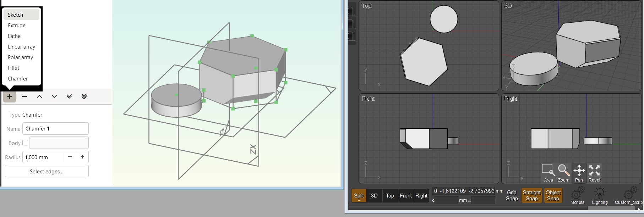Viewport: 644px width, 217px height.
Task: Select the Zoom magnifier tool
Action: coord(564,173)
